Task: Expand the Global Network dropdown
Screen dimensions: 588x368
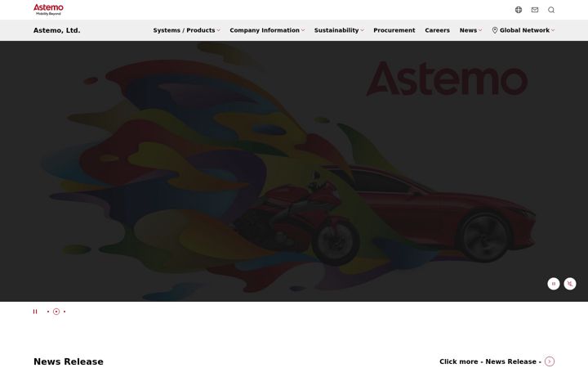Action: click(x=523, y=30)
